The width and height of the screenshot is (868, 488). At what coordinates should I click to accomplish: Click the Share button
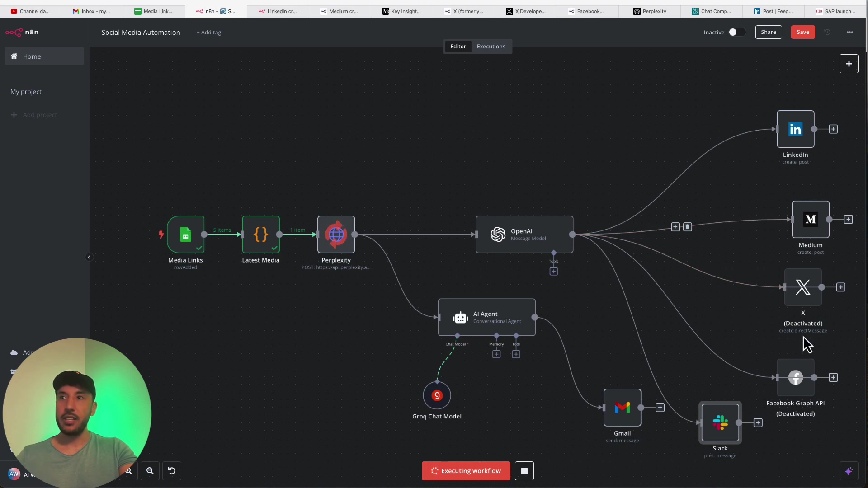pyautogui.click(x=769, y=32)
